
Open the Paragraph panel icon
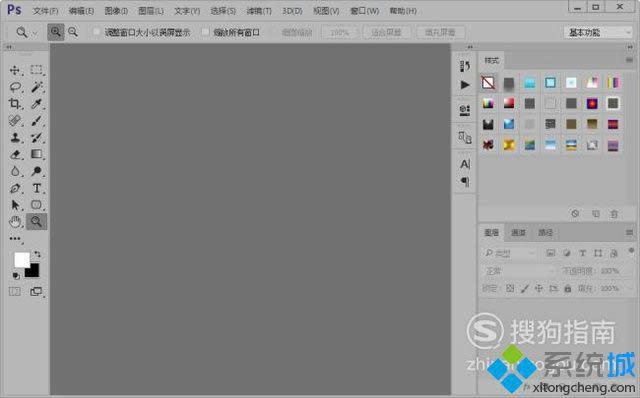(465, 181)
